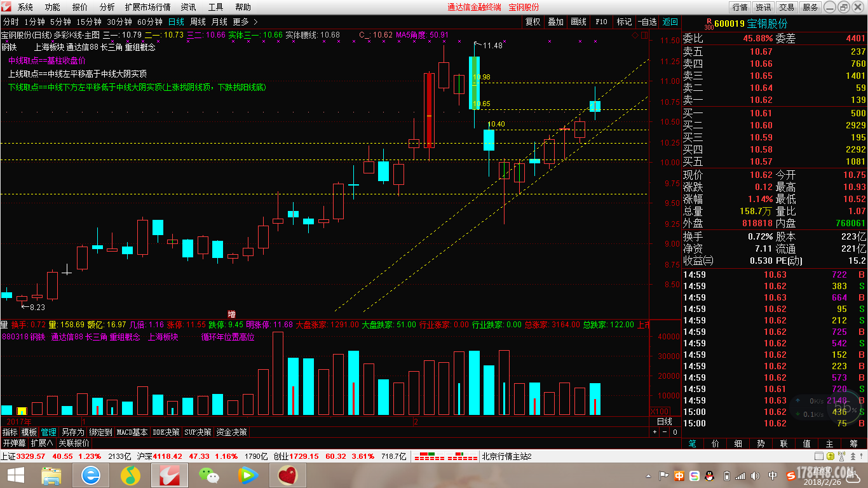
Task: Open the 系统 menu
Action: point(25,7)
